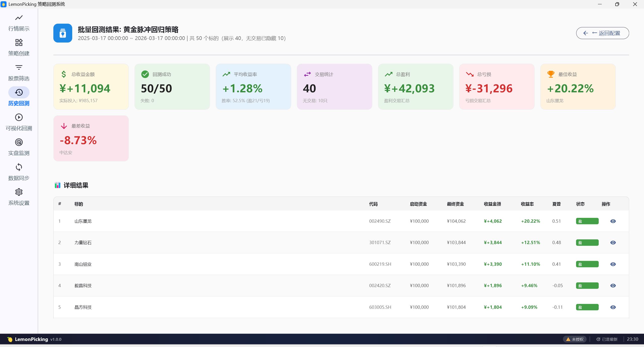Click 返回配置 back button
Image resolution: width=644 pixels, height=347 pixels.
click(602, 33)
